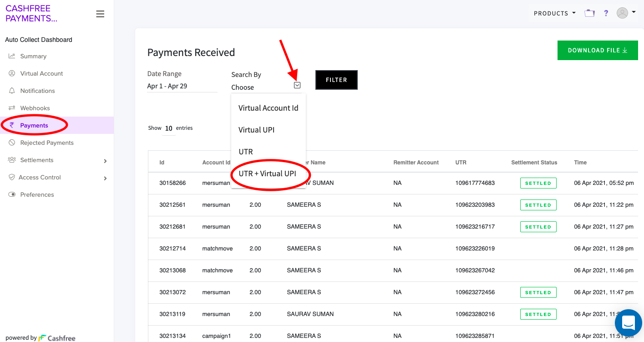Click the FILTER button
The height and width of the screenshot is (342, 644).
336,80
